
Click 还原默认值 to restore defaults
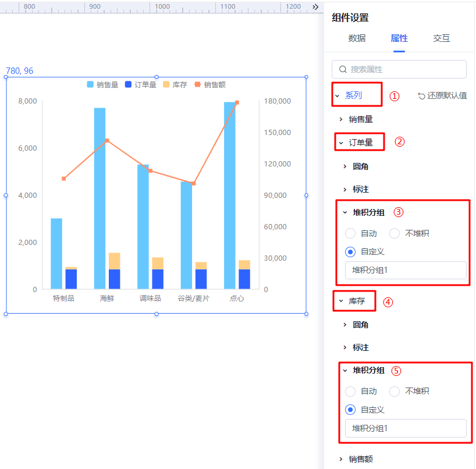click(x=446, y=95)
